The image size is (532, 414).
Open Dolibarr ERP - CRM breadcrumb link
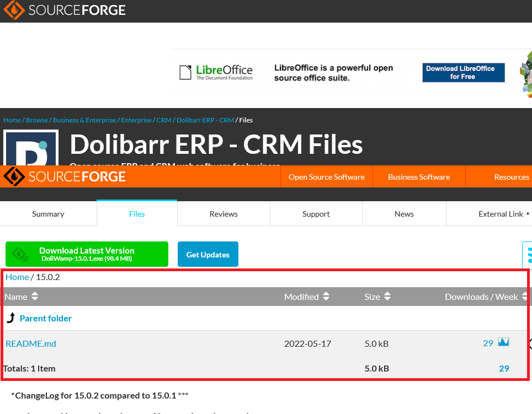(x=205, y=120)
